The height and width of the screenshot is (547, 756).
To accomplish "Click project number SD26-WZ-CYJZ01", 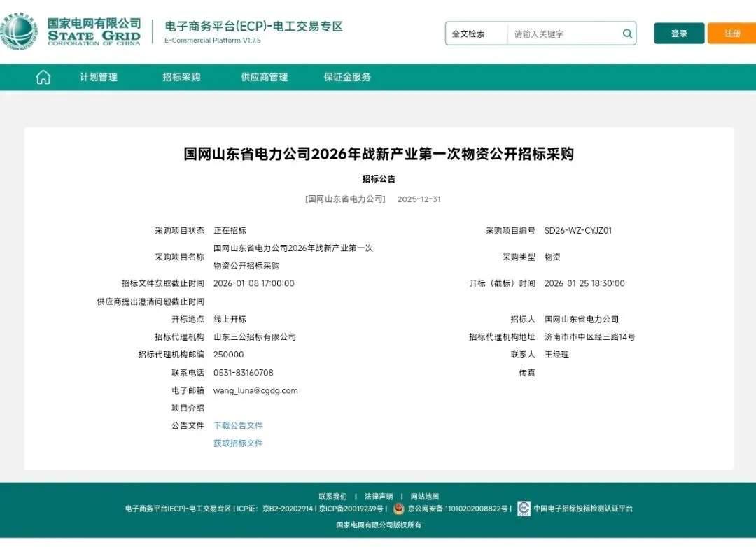I will tap(578, 230).
